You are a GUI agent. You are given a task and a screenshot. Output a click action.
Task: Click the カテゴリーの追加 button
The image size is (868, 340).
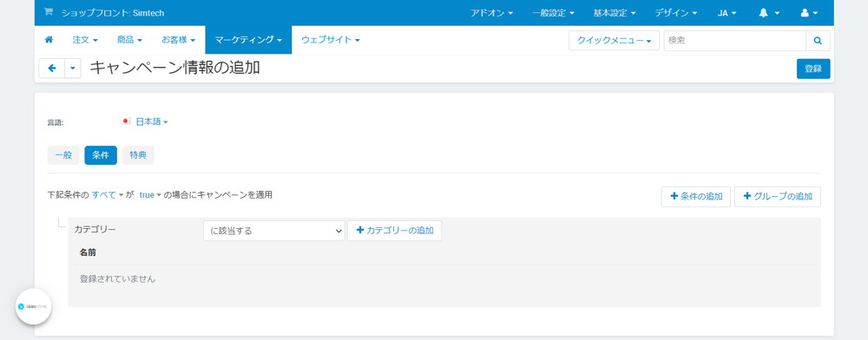(394, 231)
